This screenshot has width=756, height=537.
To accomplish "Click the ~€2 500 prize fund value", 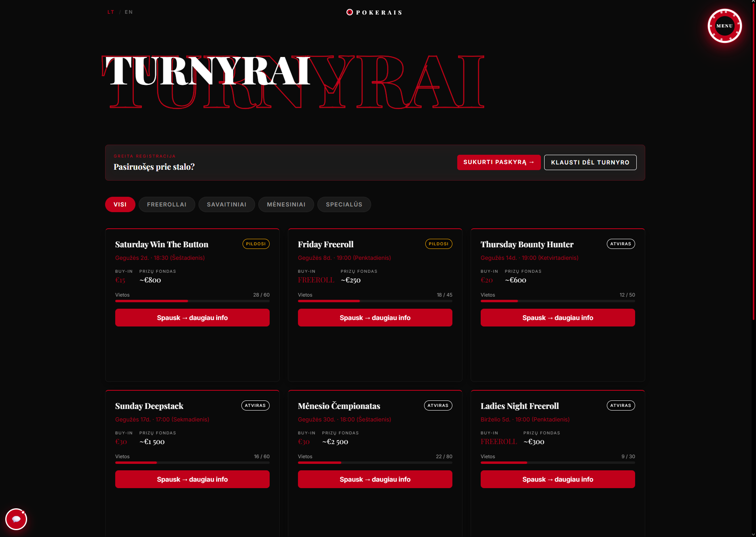I will [x=335, y=442].
